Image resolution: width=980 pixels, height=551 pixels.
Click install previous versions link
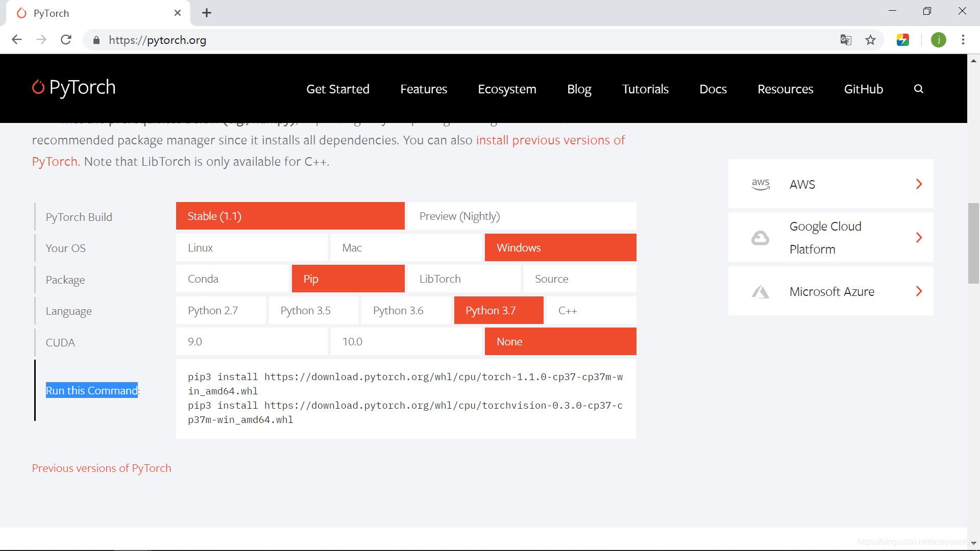(x=550, y=140)
